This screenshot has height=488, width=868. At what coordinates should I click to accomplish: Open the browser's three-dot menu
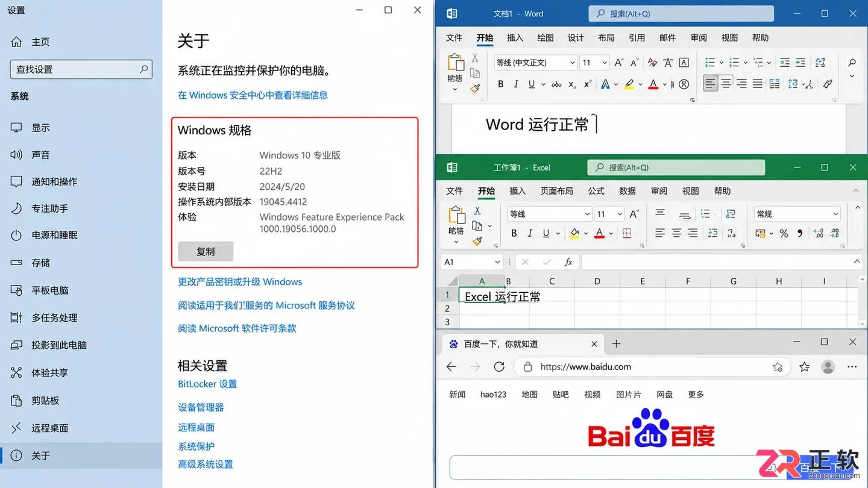pyautogui.click(x=852, y=367)
